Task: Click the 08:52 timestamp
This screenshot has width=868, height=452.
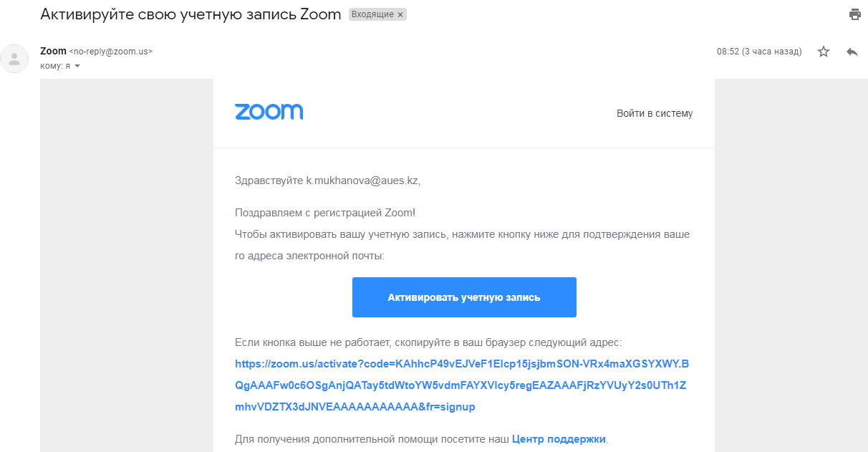Action: coord(759,52)
